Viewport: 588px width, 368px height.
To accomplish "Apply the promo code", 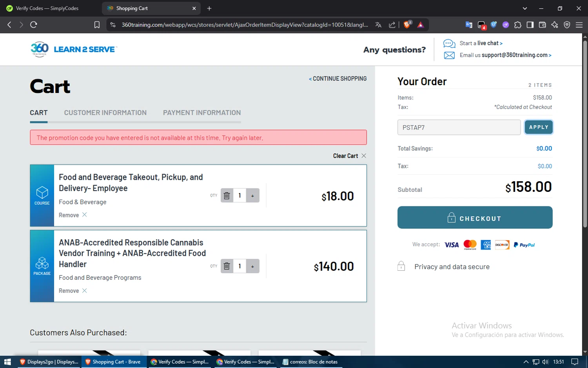I will 539,127.
